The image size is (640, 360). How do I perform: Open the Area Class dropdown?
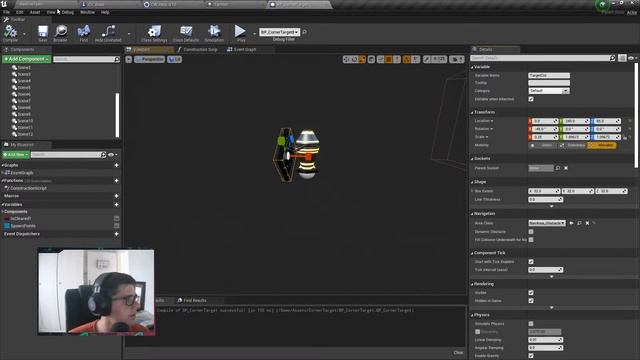click(547, 223)
